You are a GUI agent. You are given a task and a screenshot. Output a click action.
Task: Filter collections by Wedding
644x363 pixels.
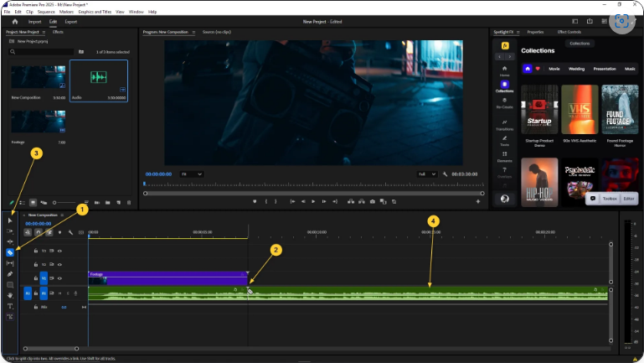tap(576, 69)
